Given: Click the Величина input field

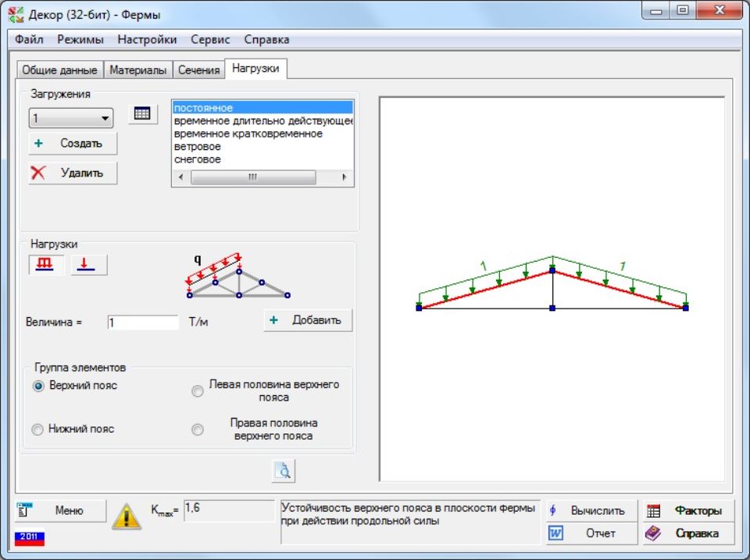Looking at the screenshot, I should (143, 323).
